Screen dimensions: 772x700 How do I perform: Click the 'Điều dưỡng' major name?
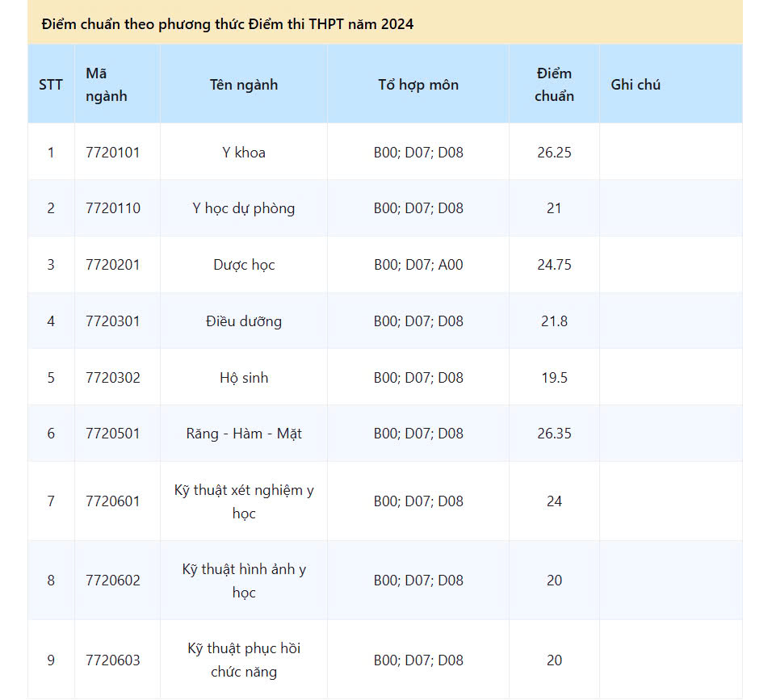tap(244, 321)
